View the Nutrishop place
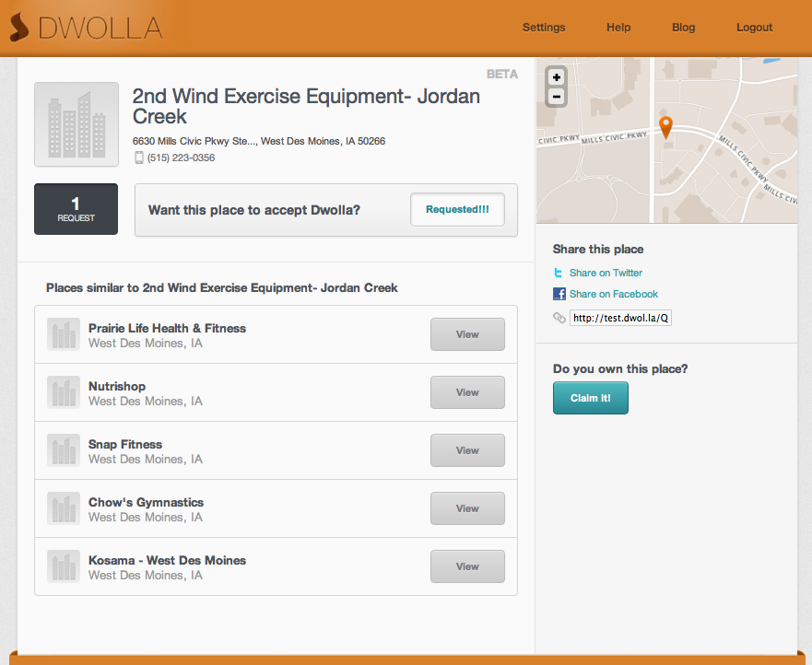The height and width of the screenshot is (665, 812). tap(467, 392)
